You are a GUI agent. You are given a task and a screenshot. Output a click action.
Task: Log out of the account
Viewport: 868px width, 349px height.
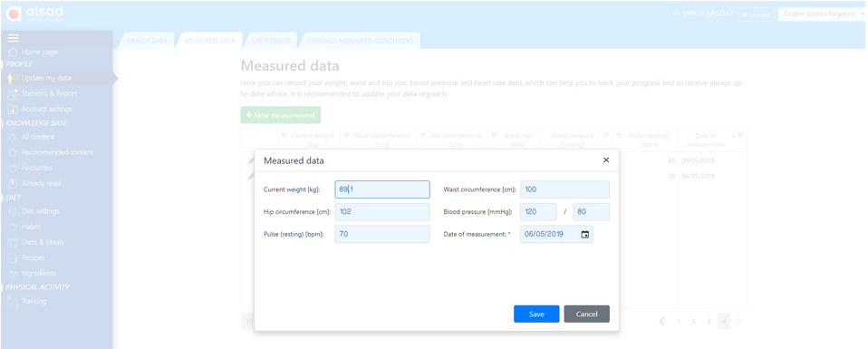coord(757,15)
